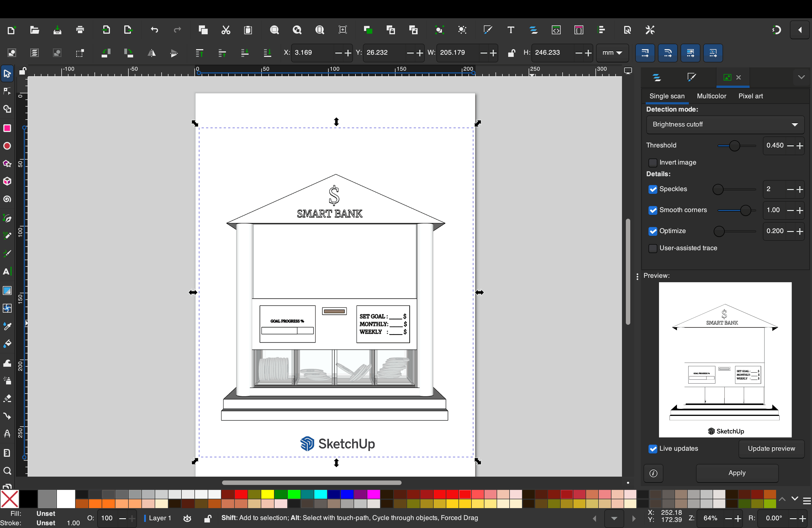Screen dimensions: 812x528
Task: Click the Cut scissors icon
Action: [226, 30]
